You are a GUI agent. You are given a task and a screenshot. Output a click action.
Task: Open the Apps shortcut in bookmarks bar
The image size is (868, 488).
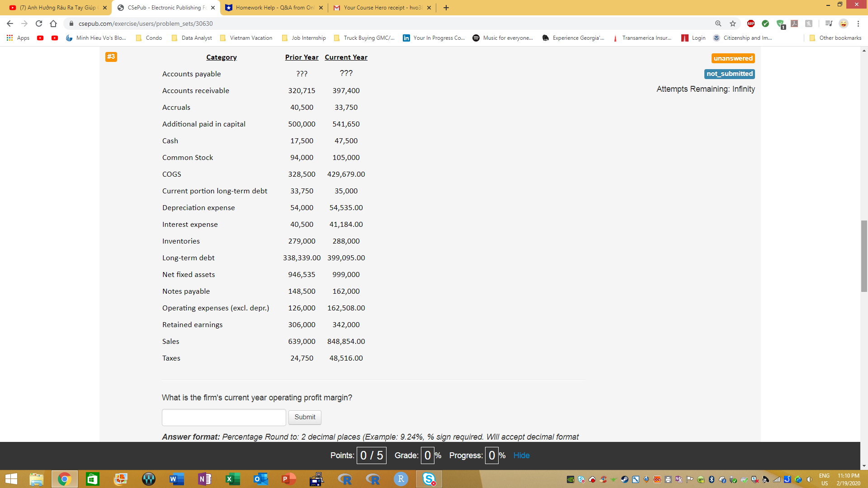(x=18, y=38)
